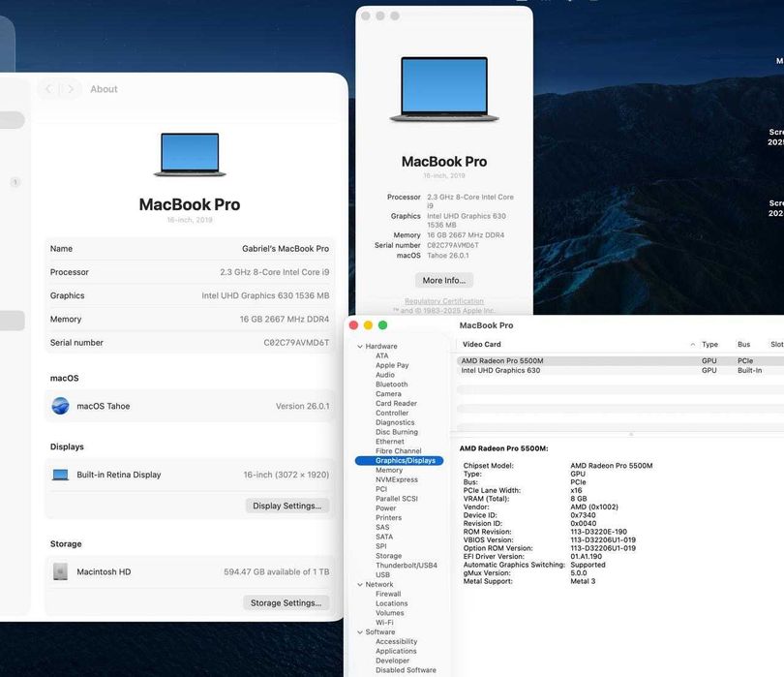Click the Type column header
The height and width of the screenshot is (677, 784).
709,344
